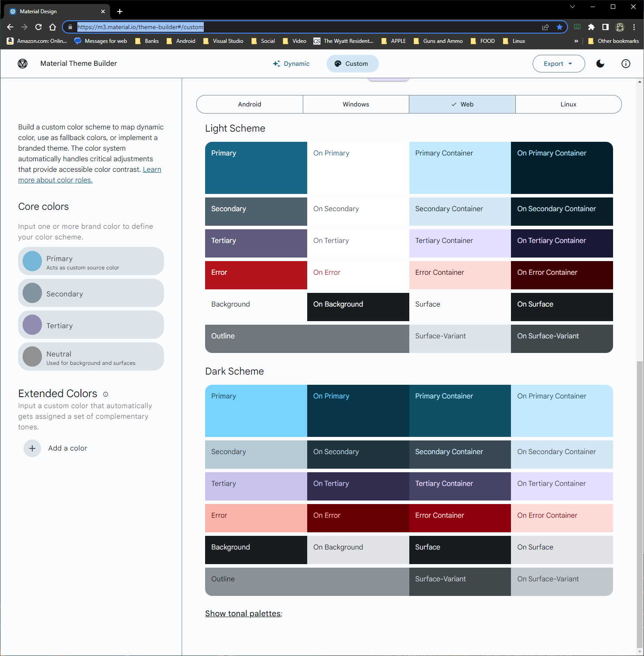
Task: Open the Video bookmark folder
Action: point(294,41)
